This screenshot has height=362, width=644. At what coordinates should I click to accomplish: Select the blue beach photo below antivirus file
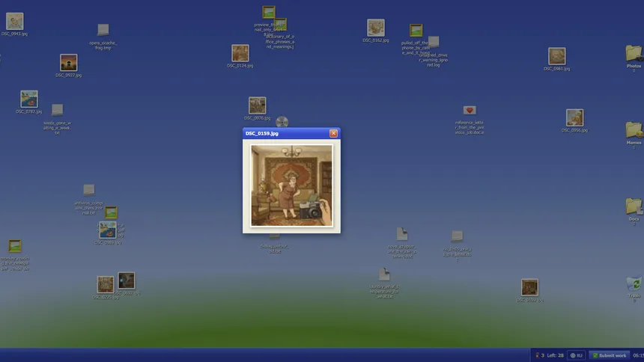tap(108, 230)
